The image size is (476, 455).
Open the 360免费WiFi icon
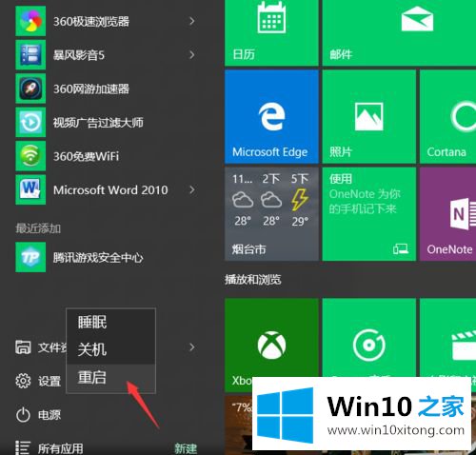tap(30, 156)
